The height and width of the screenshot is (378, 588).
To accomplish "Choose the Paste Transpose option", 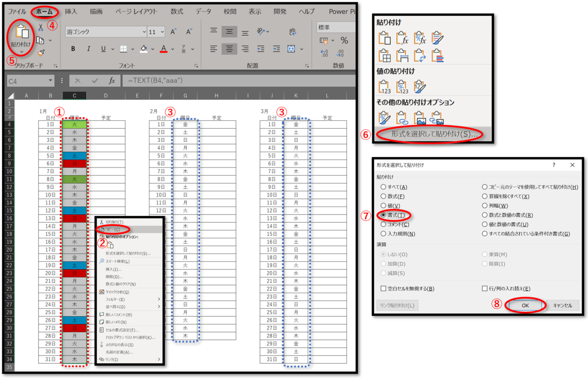I will click(x=419, y=55).
